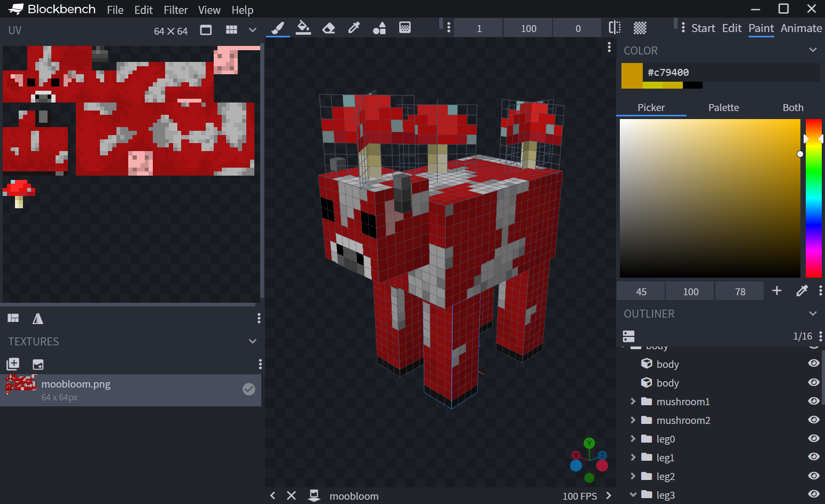The image size is (825, 504).
Task: Collapse the COLOR panel
Action: coord(813,50)
